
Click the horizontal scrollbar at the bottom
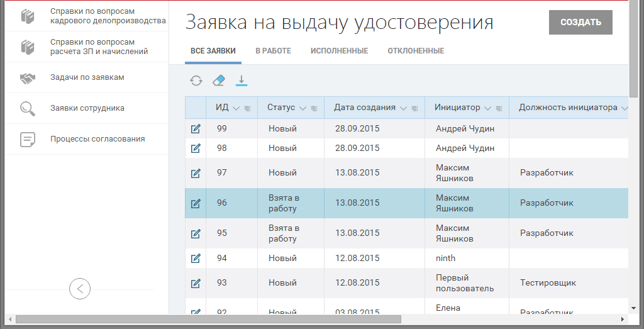click(208, 319)
